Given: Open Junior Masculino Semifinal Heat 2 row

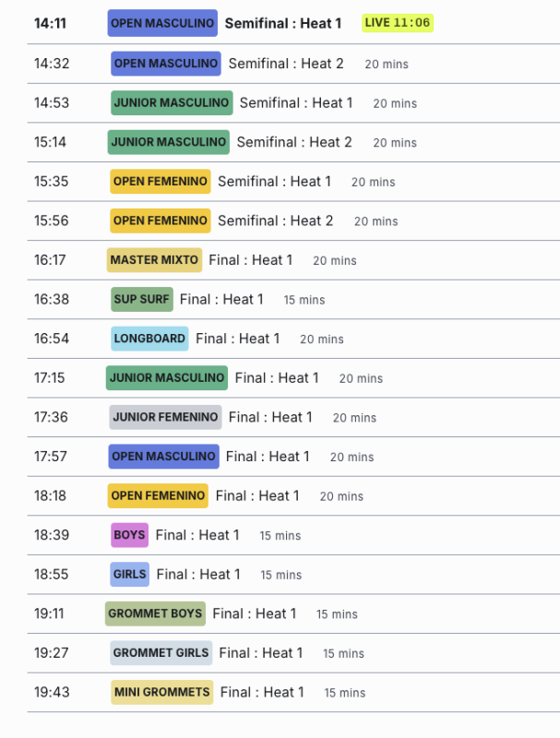Looking at the screenshot, I should [x=293, y=142].
